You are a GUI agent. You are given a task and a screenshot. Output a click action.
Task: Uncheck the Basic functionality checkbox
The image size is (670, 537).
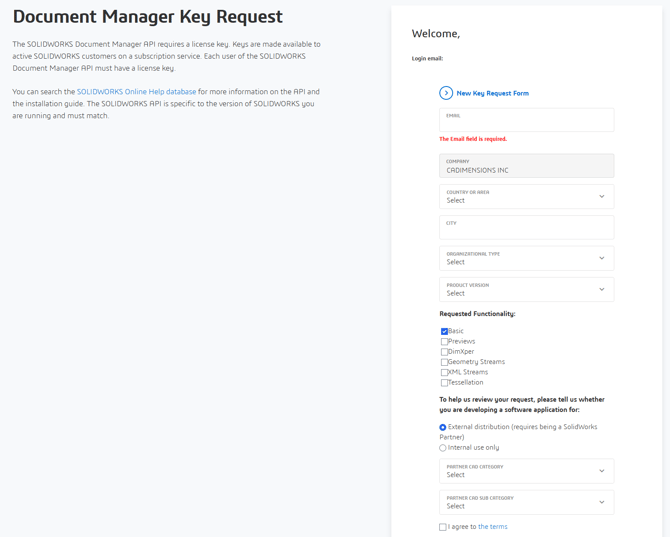[444, 331]
